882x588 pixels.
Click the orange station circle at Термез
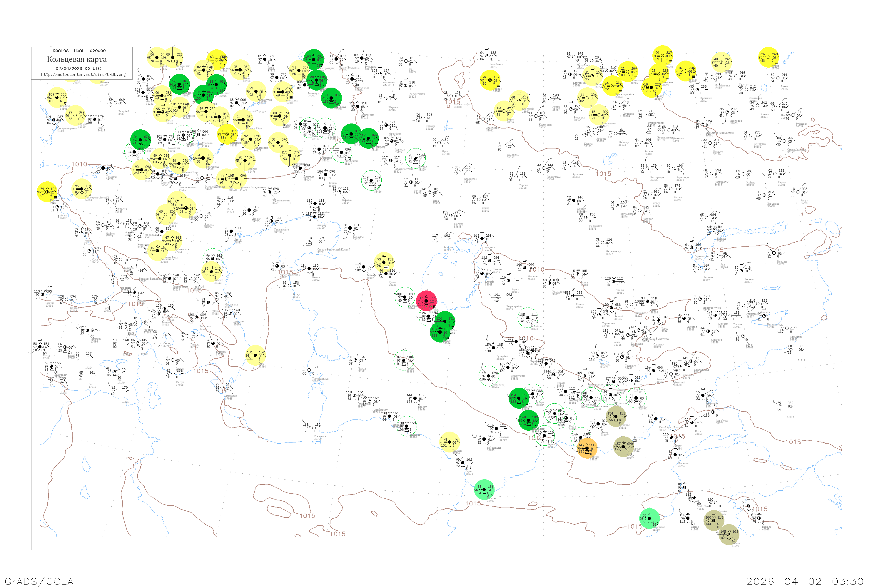[587, 448]
